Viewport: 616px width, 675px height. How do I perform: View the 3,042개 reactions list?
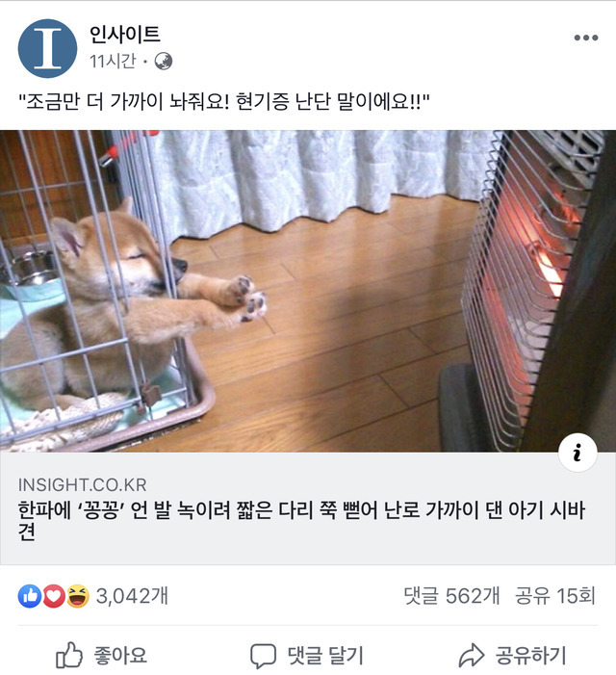pos(132,596)
